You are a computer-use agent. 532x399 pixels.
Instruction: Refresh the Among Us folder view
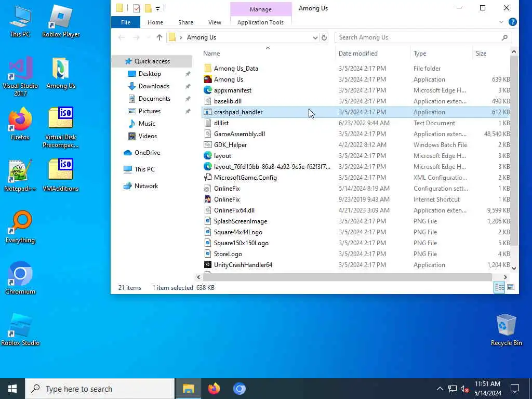click(324, 37)
